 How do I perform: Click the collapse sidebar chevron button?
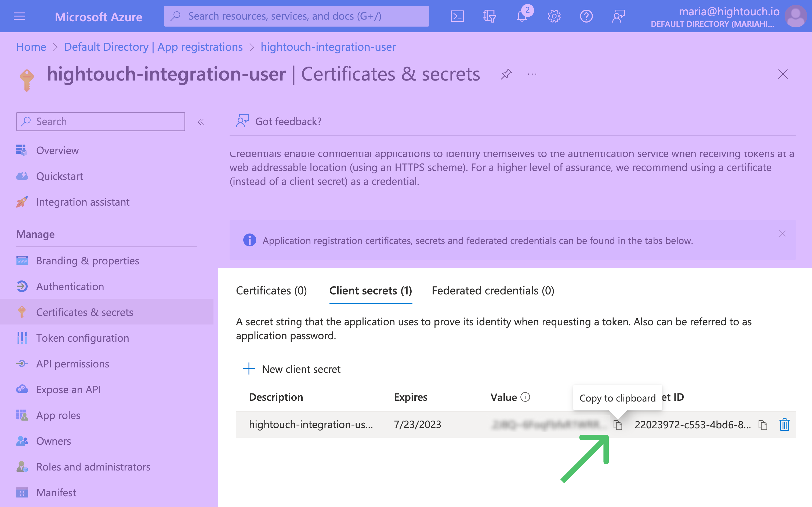[x=200, y=122]
